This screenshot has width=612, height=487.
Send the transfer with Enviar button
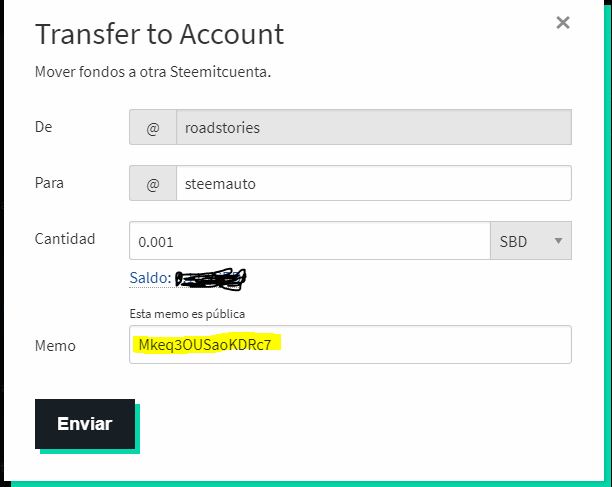pos(85,424)
